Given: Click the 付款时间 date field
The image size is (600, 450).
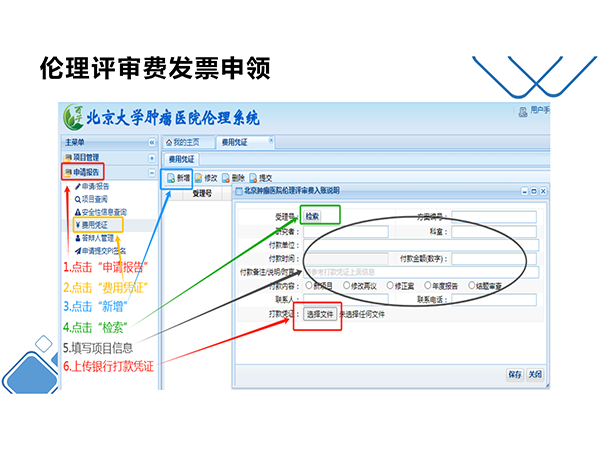Looking at the screenshot, I should [x=346, y=259].
